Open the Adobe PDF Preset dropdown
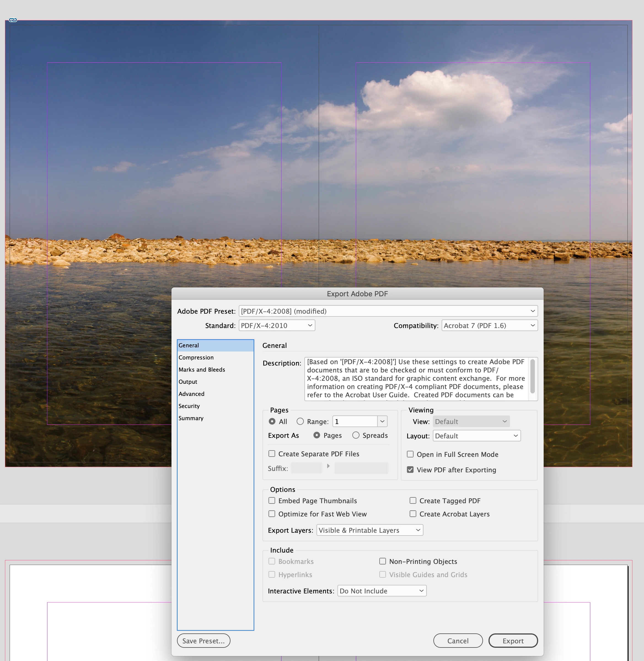The height and width of the screenshot is (661, 644). (x=388, y=311)
